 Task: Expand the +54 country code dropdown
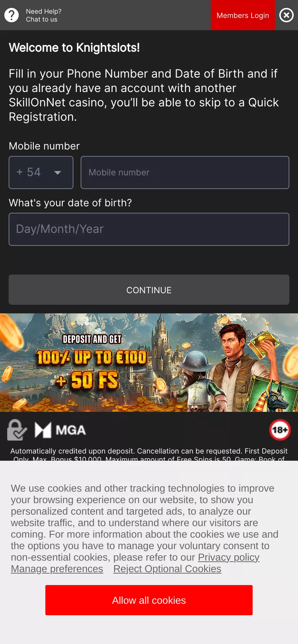41,172
